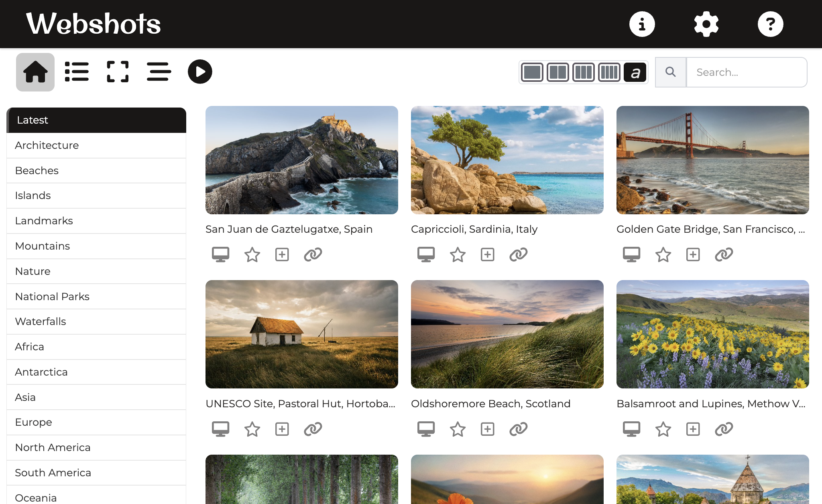Select single-column layout
This screenshot has height=504, width=822.
(x=532, y=72)
